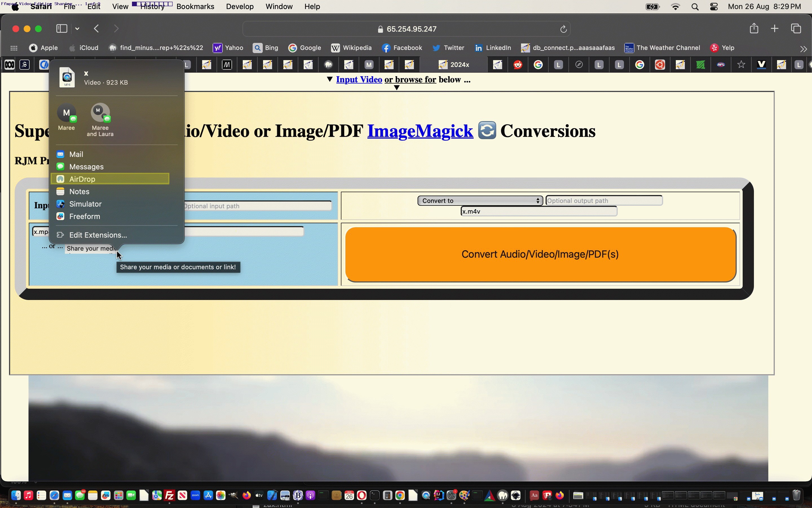The height and width of the screenshot is (508, 812).
Task: Open the favorites grid icon
Action: click(14, 48)
